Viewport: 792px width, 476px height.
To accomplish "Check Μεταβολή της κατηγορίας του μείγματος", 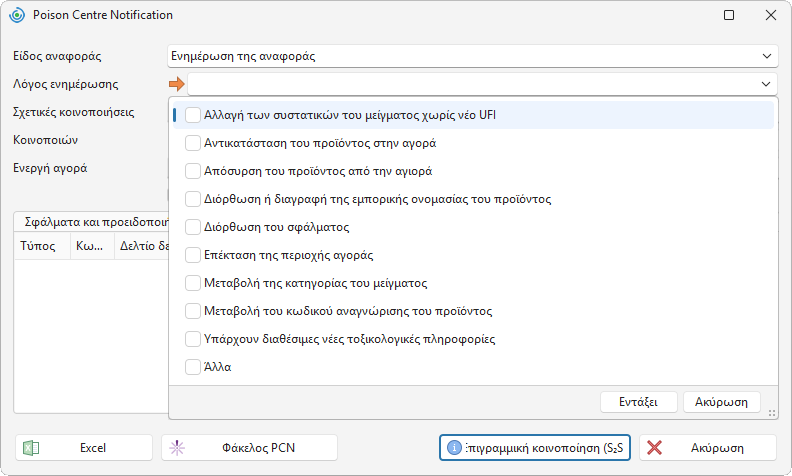I will tap(193, 283).
